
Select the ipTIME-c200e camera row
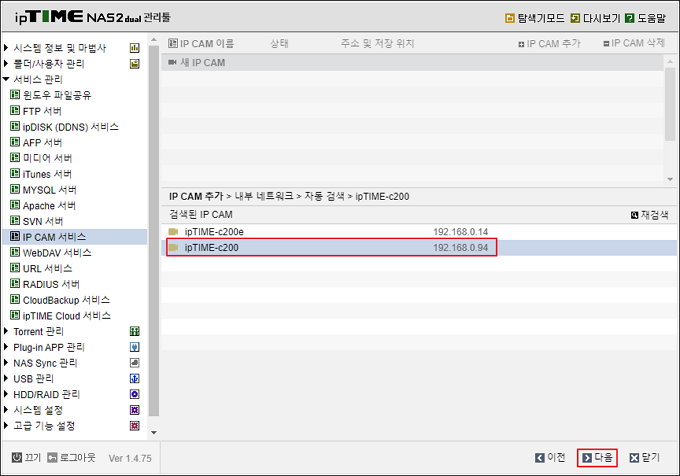coord(418,232)
